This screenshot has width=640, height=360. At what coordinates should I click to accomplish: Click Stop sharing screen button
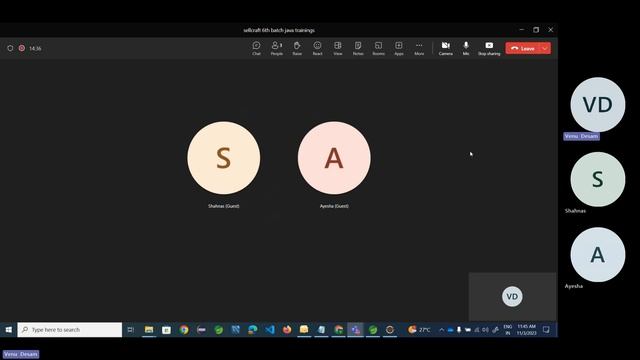[489, 48]
